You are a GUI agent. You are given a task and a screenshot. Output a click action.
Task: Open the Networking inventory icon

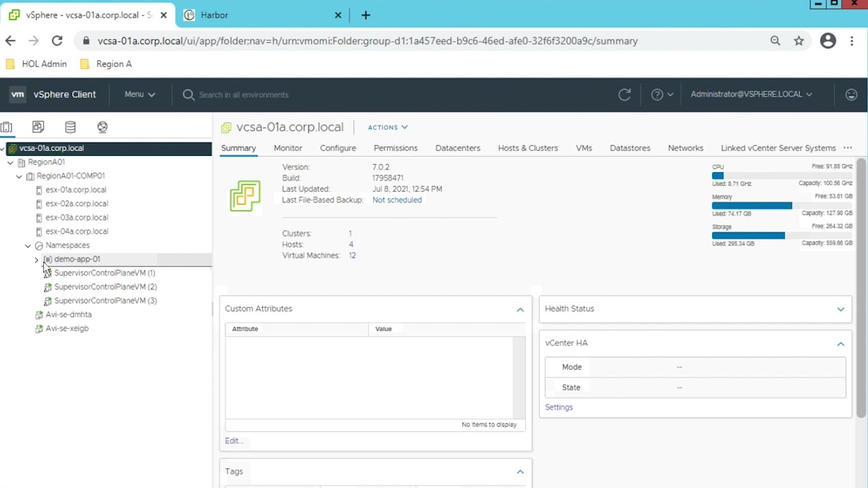coord(102,127)
